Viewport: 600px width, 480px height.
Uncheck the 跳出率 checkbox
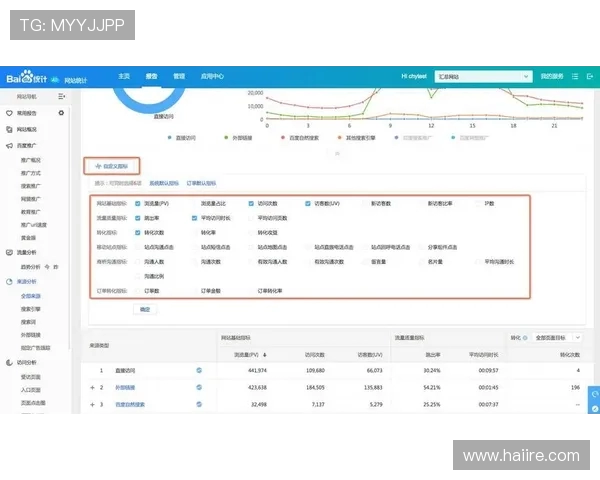137,217
